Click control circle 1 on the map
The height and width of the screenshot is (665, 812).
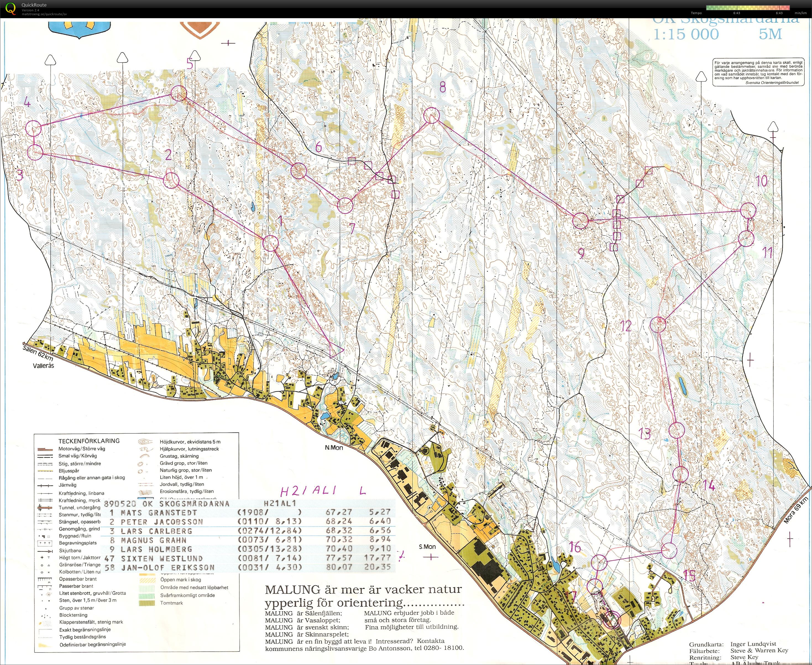point(270,243)
